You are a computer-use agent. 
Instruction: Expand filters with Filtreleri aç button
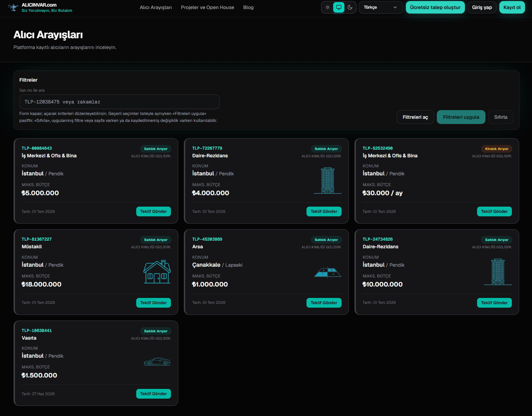click(x=415, y=117)
